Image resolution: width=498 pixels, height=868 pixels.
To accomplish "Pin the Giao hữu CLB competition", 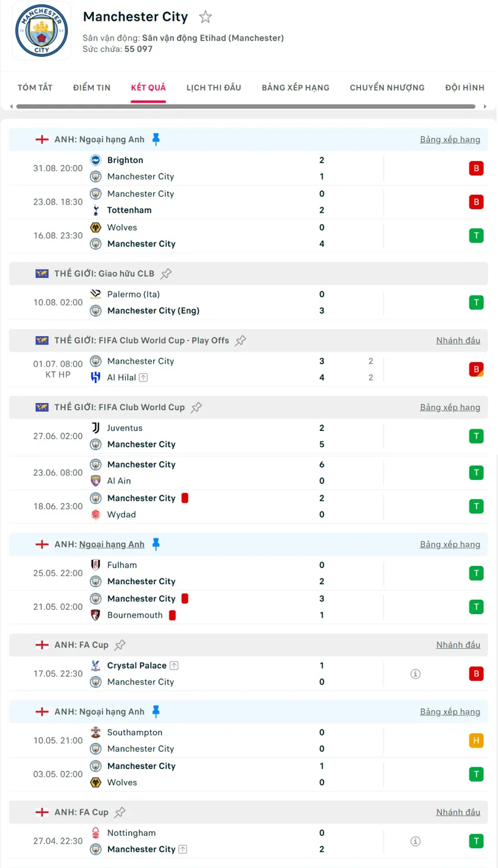I will click(166, 274).
